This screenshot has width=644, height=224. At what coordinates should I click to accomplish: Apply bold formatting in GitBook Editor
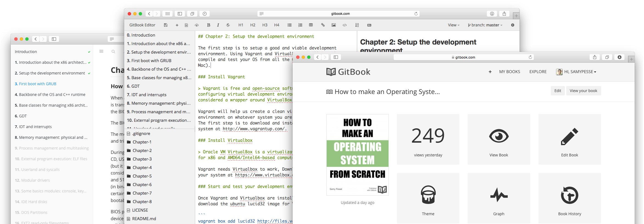pyautogui.click(x=209, y=25)
